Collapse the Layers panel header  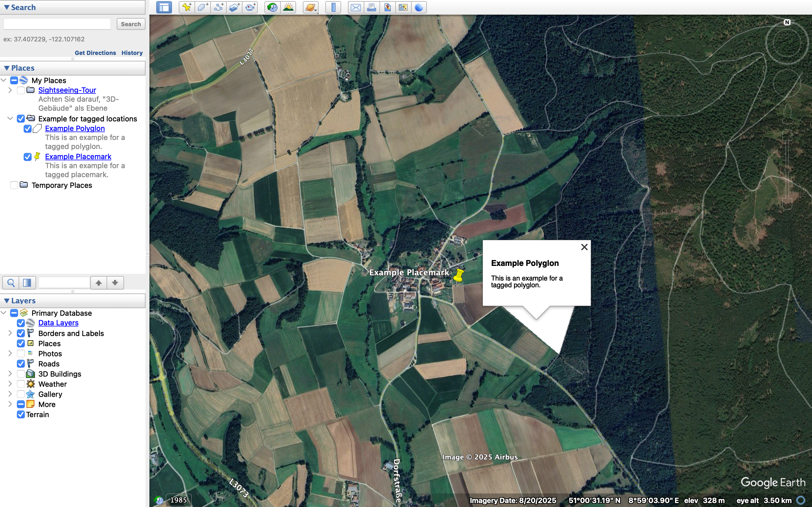[x=7, y=301]
